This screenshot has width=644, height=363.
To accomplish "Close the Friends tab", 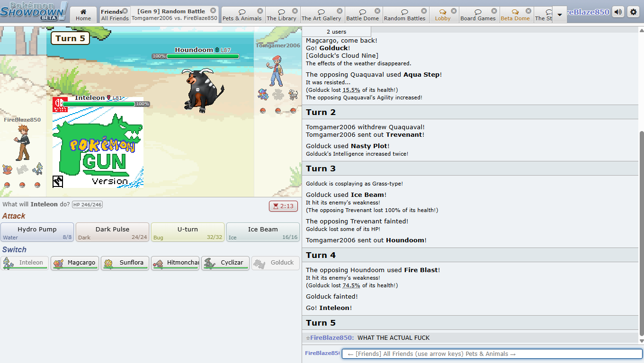I will coord(125,10).
